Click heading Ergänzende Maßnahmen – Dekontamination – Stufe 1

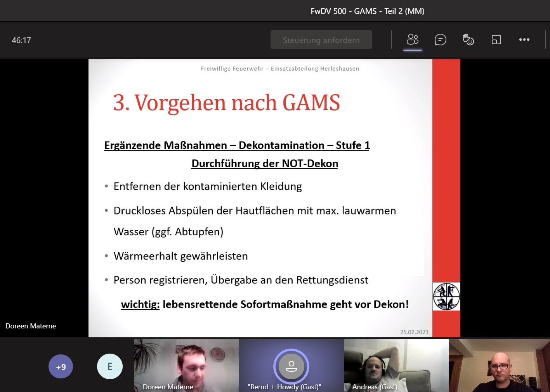[x=237, y=145]
